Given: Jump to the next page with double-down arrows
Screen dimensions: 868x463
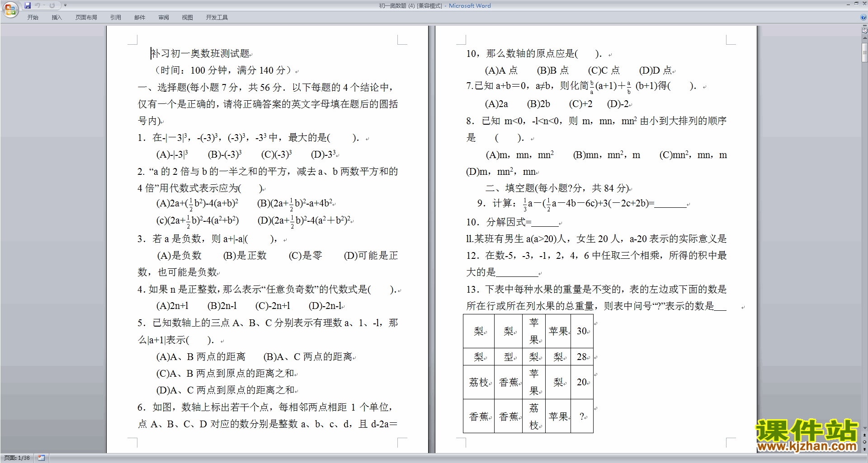Looking at the screenshot, I should (864, 449).
